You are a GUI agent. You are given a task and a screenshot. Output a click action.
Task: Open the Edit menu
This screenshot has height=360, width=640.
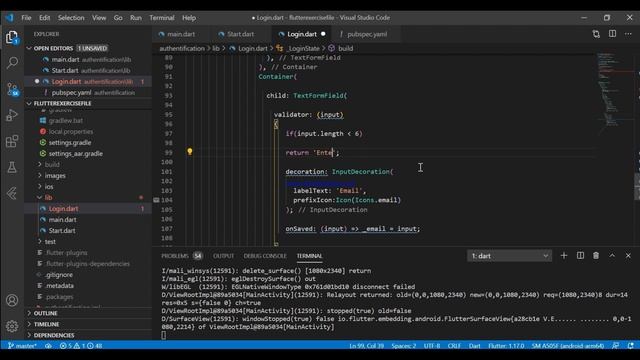pyautogui.click(x=44, y=18)
